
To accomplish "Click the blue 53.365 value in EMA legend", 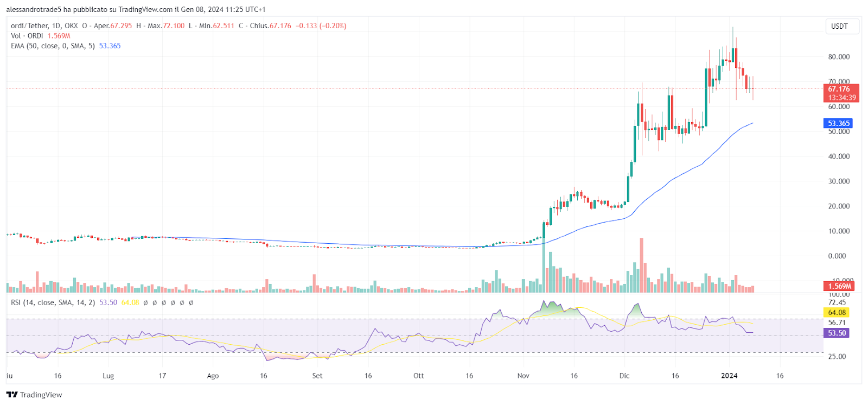I will coord(110,46).
